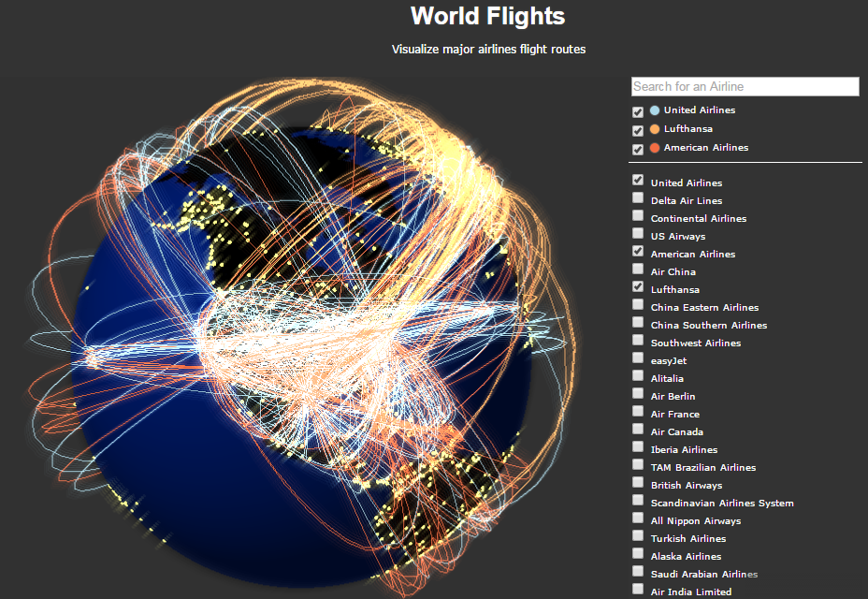Click the orange Lufthansa color dot
Screen dimensions: 868x599
[655, 129]
